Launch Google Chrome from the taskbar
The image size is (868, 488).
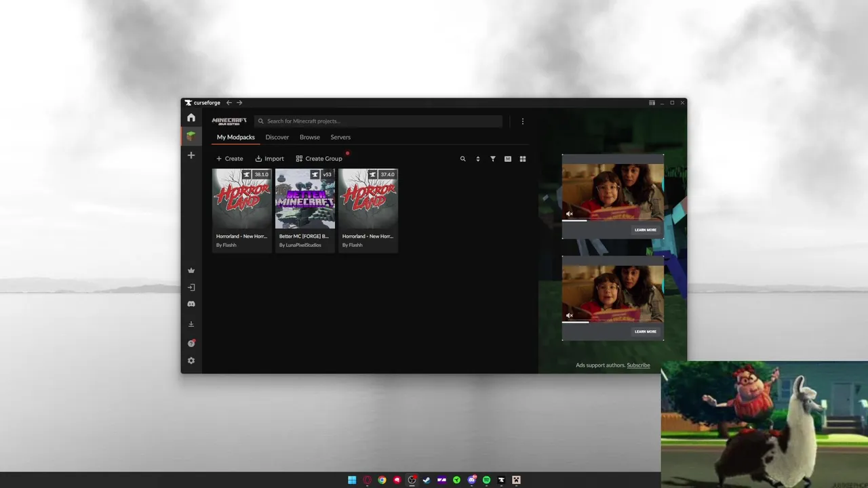(382, 480)
